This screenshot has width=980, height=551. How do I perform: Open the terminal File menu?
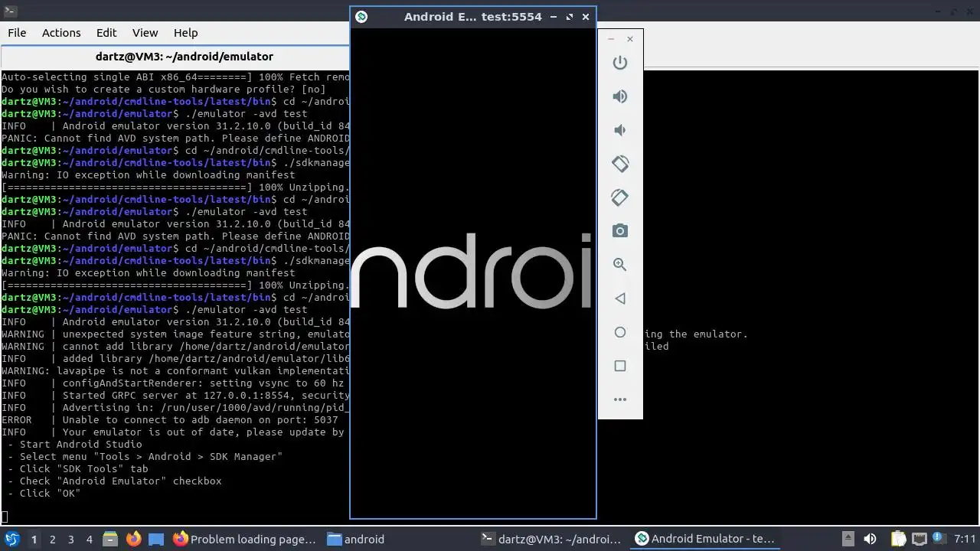[17, 33]
